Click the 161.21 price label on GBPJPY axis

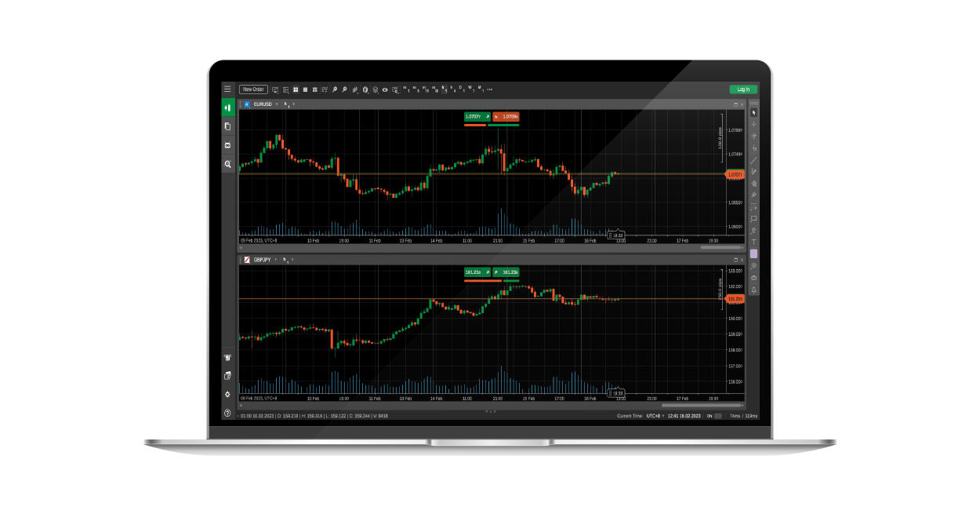pos(735,299)
